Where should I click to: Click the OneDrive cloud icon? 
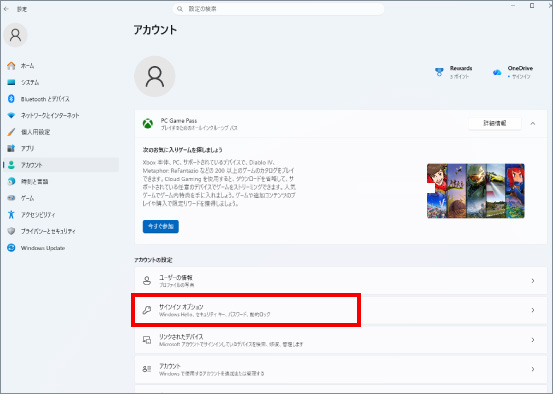497,72
